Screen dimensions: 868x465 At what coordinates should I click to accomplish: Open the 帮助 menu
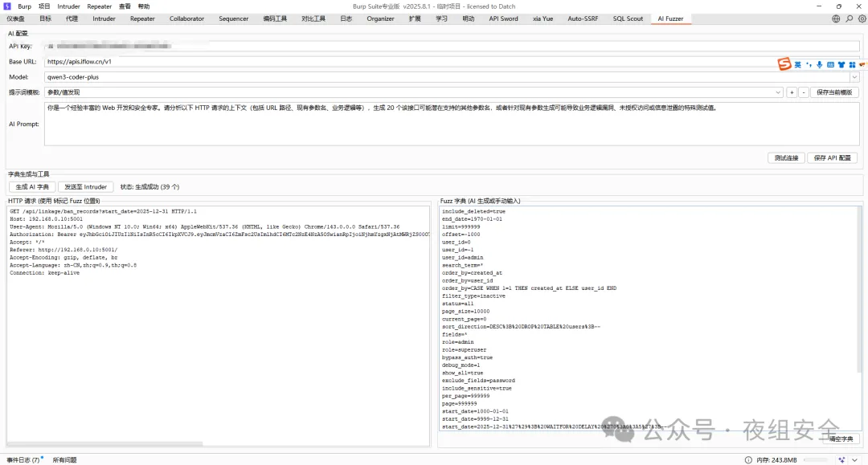tap(144, 6)
